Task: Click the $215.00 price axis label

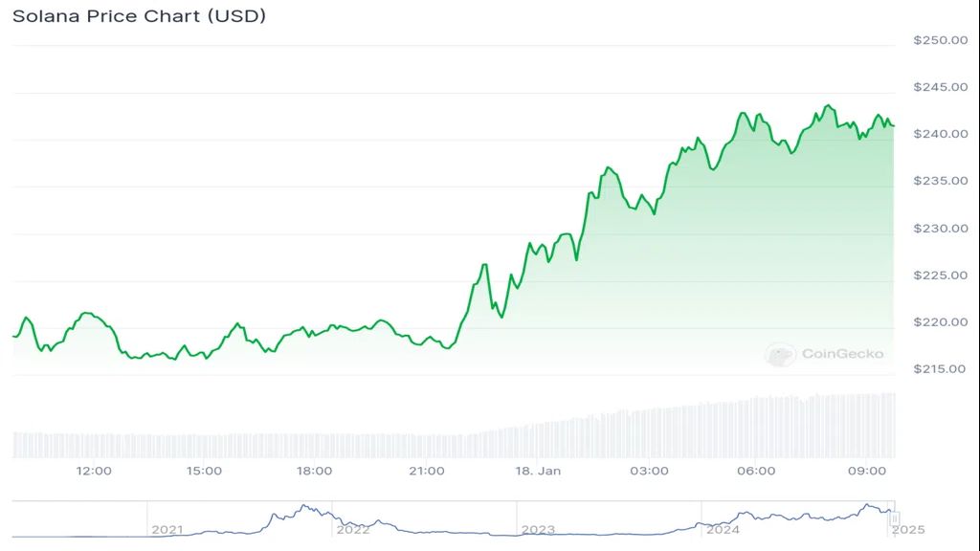Action: pos(941,369)
